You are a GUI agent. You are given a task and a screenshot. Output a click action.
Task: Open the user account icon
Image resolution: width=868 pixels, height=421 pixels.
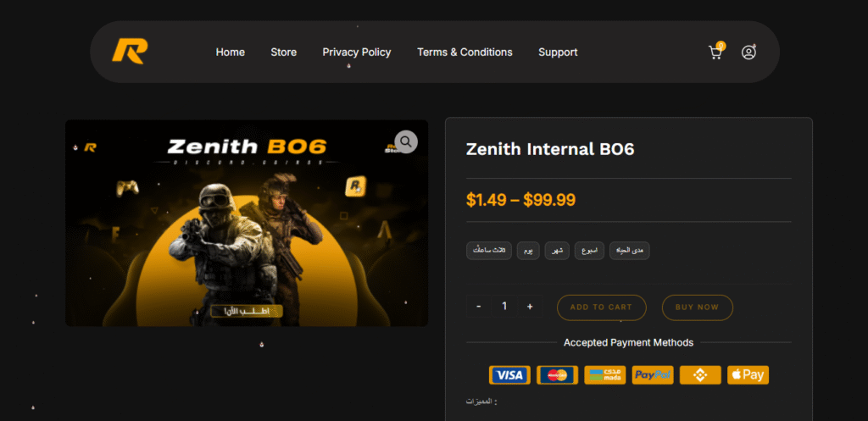tap(748, 53)
